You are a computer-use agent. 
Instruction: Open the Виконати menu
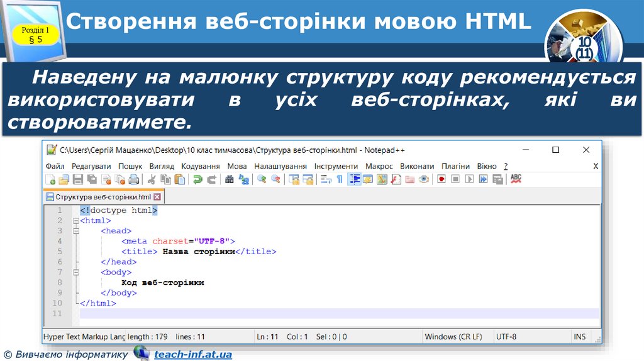pos(417,166)
